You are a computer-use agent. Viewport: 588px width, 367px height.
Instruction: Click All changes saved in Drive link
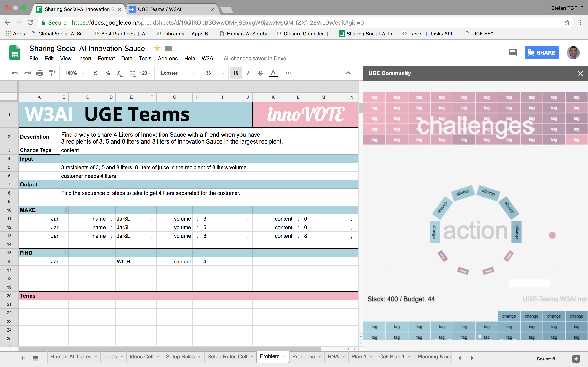click(x=255, y=59)
